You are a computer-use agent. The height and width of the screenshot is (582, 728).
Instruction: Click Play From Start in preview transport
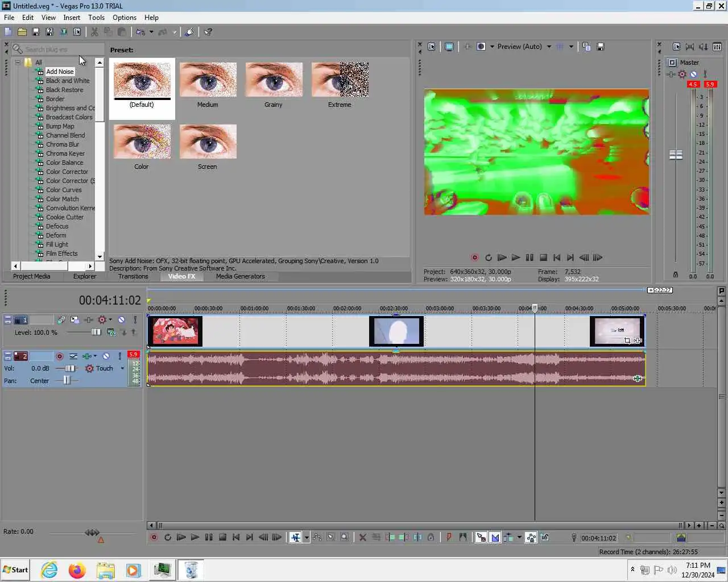502,257
